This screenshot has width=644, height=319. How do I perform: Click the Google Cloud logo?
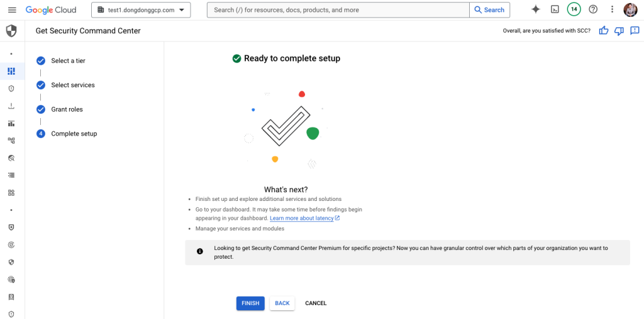tap(51, 10)
